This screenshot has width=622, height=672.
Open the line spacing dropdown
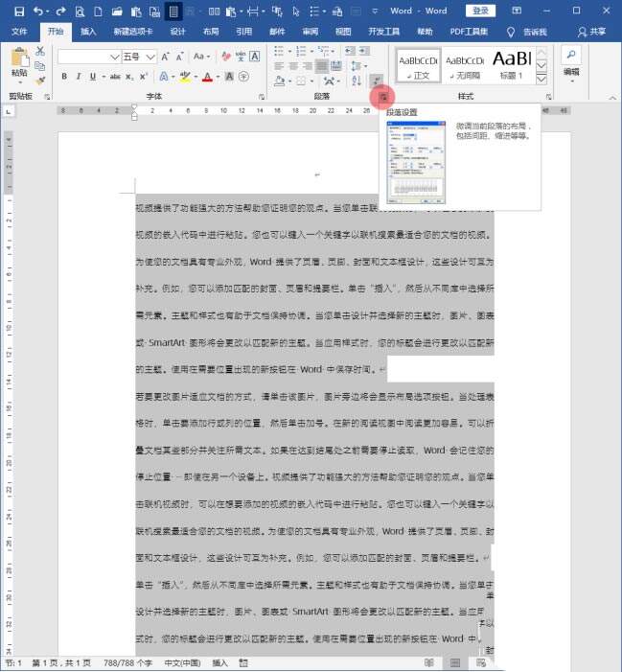(359, 66)
